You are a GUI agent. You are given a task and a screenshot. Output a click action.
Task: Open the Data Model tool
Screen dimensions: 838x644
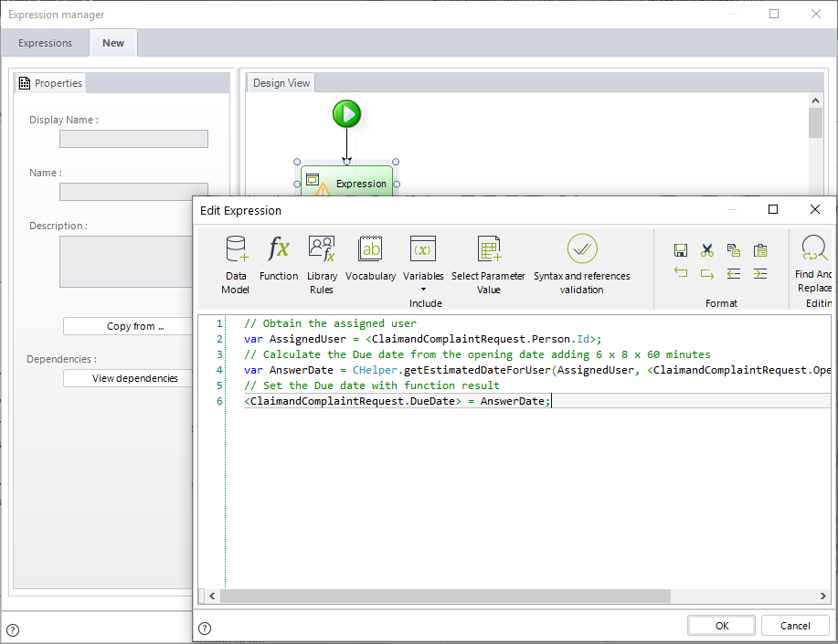(236, 265)
